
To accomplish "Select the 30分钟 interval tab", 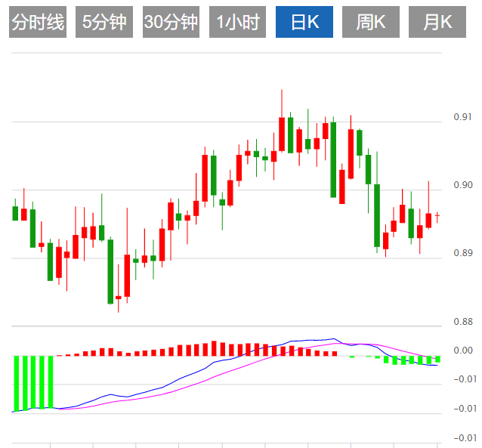I will point(171,22).
